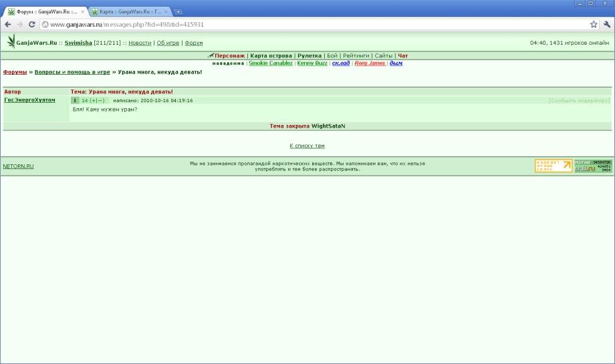615x364 pixels.
Task: Click the site info globe icon in address bar
Action: (45, 24)
